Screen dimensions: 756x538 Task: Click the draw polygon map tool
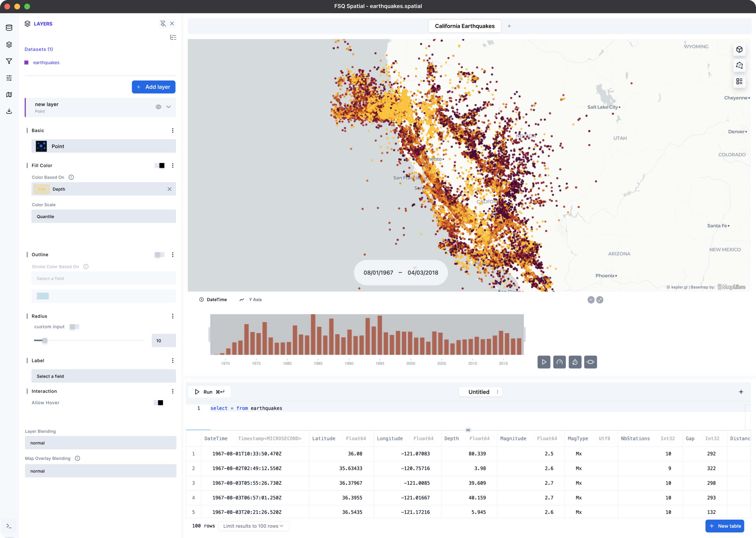tap(739, 66)
